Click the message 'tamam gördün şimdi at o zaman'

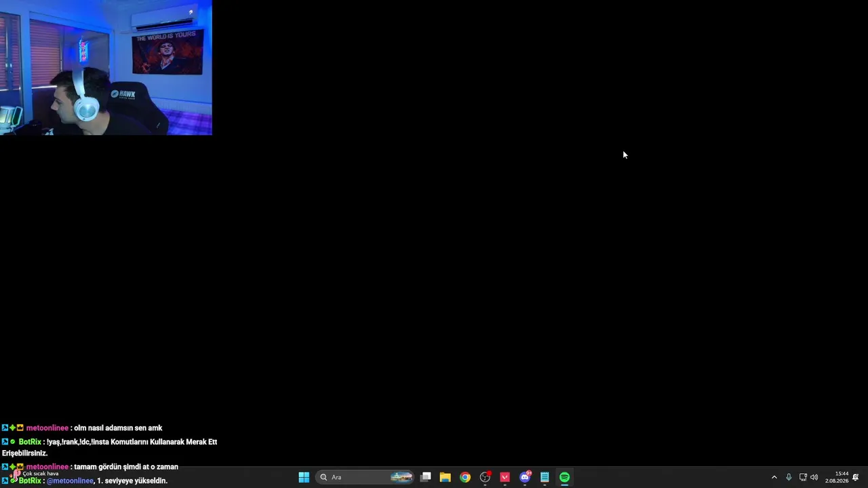pos(126,466)
